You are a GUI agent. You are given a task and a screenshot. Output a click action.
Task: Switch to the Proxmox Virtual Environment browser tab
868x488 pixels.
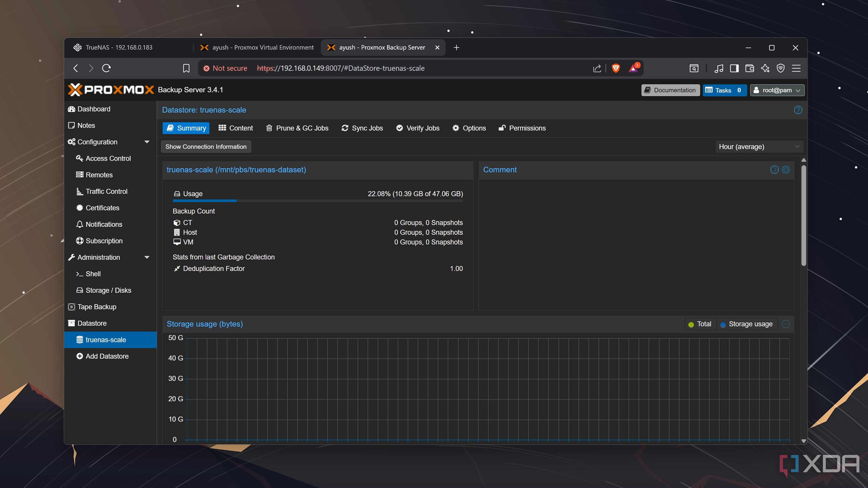(x=257, y=47)
